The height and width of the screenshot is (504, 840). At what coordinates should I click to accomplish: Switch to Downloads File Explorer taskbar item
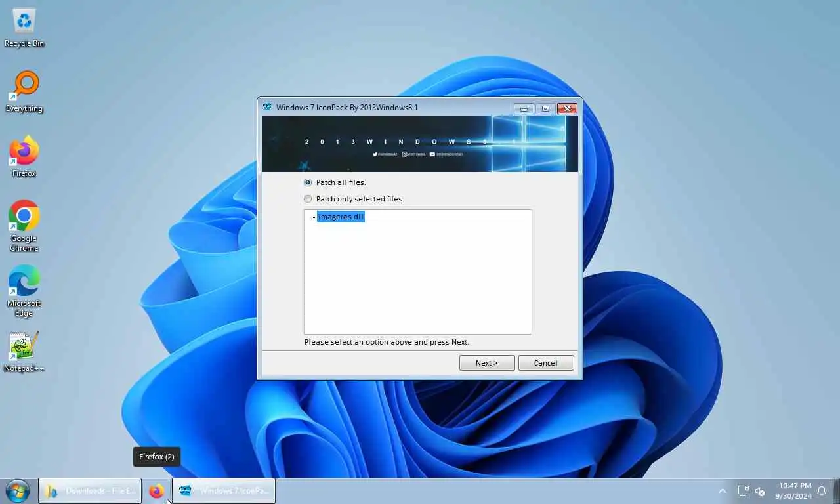[90, 491]
